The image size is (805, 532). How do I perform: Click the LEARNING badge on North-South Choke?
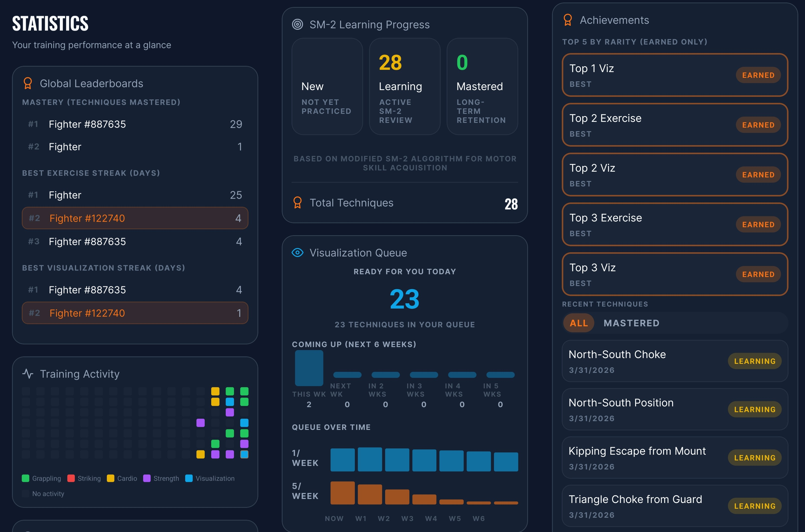tap(754, 361)
